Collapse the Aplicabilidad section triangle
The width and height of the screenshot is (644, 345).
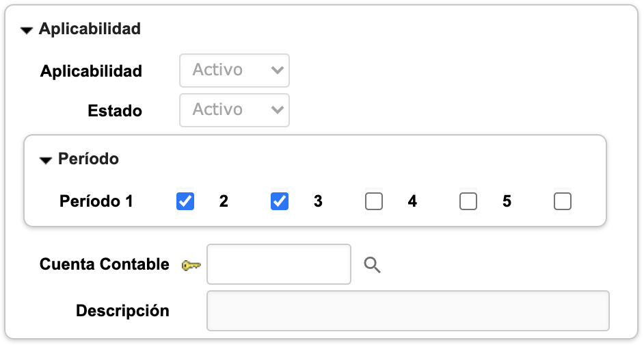pyautogui.click(x=27, y=30)
